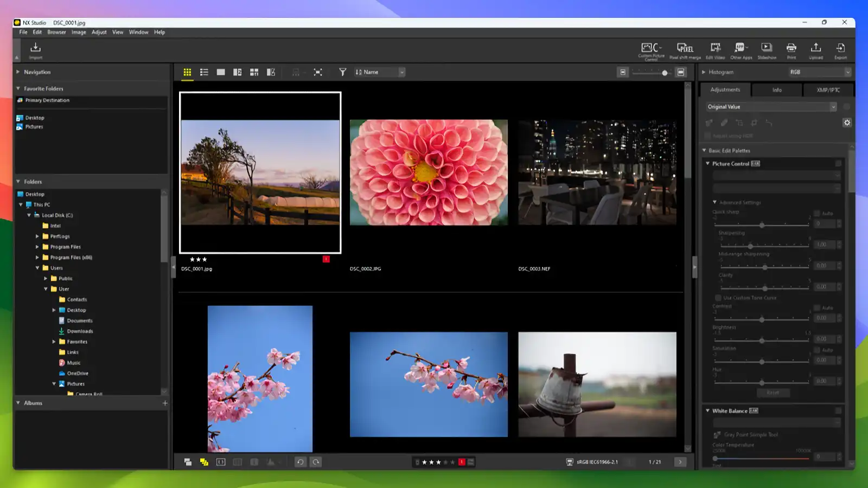Open the Browser menu

click(56, 32)
